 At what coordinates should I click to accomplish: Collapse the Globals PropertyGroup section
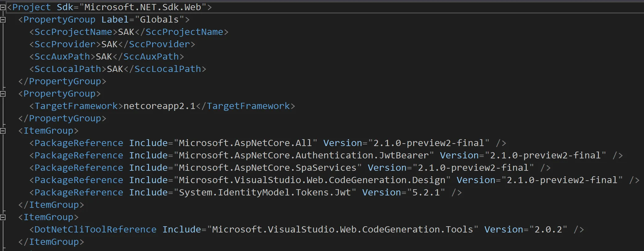3,20
